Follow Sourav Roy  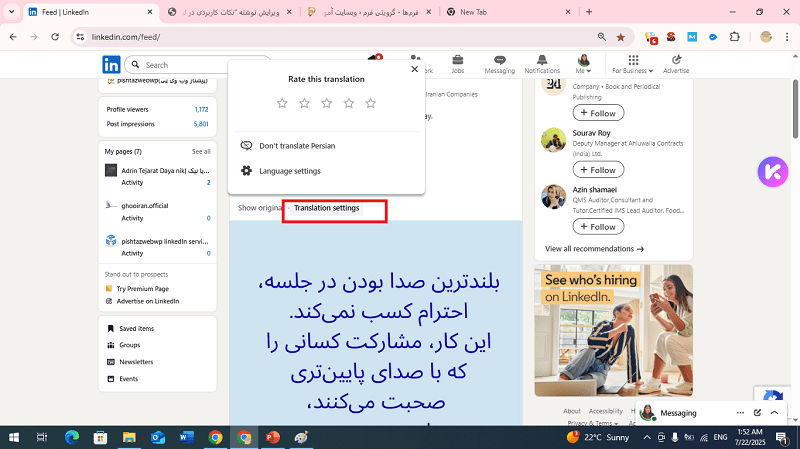(598, 170)
